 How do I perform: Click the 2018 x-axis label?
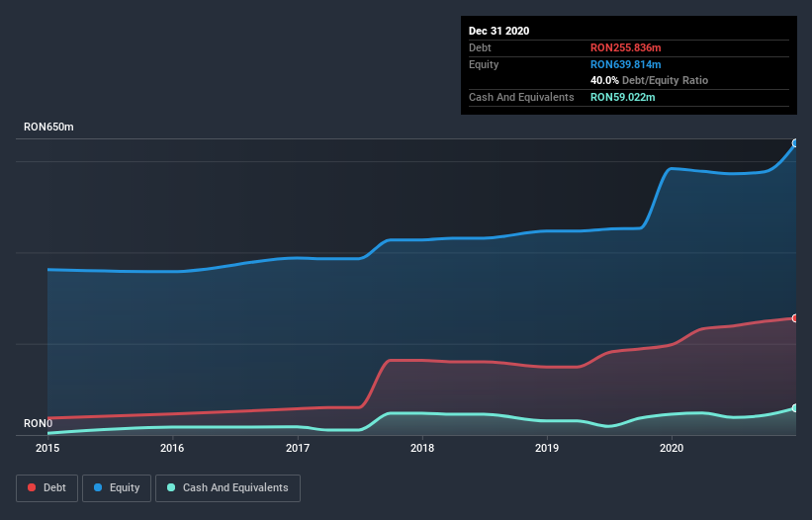pos(422,448)
